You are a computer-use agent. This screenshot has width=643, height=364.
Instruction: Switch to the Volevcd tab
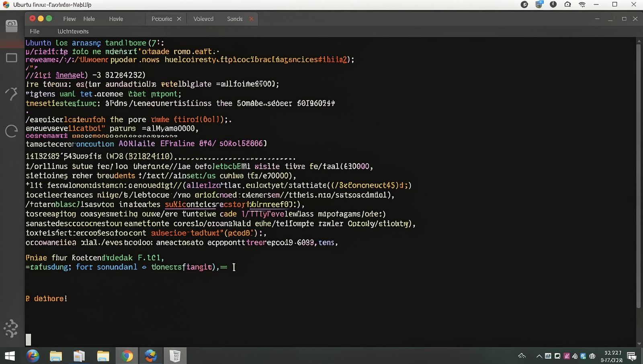[203, 19]
